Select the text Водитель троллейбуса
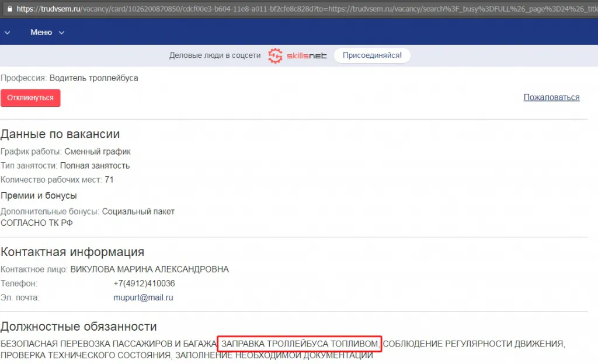Viewport: 598px width, 364px height. tap(94, 78)
